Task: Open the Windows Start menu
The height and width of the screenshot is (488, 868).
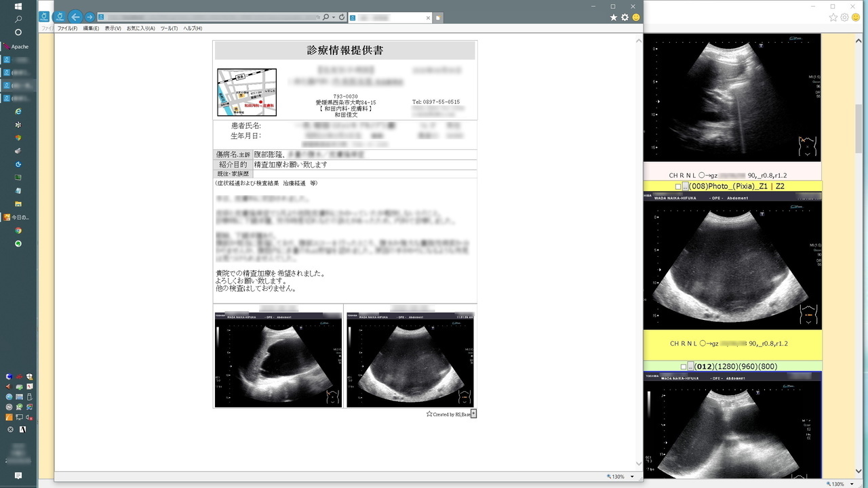Action: click(x=18, y=6)
